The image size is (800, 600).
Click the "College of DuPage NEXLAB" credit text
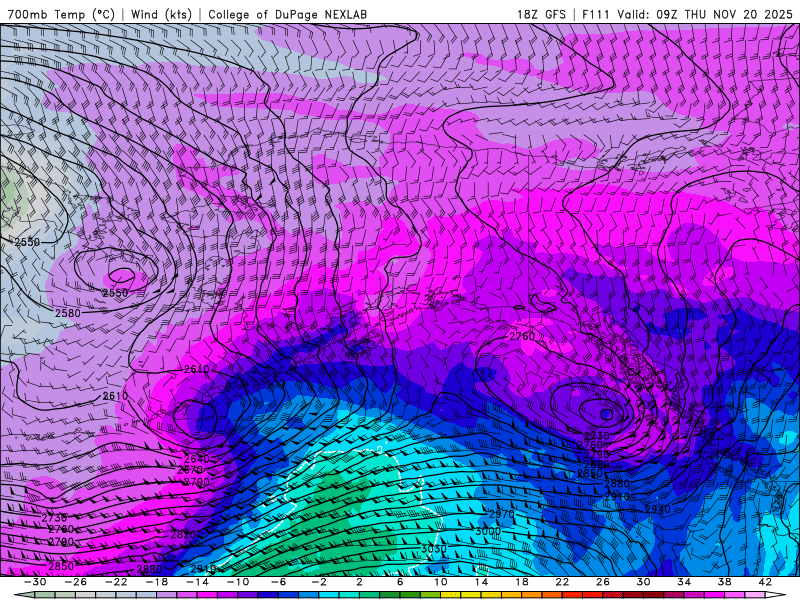[x=287, y=14]
